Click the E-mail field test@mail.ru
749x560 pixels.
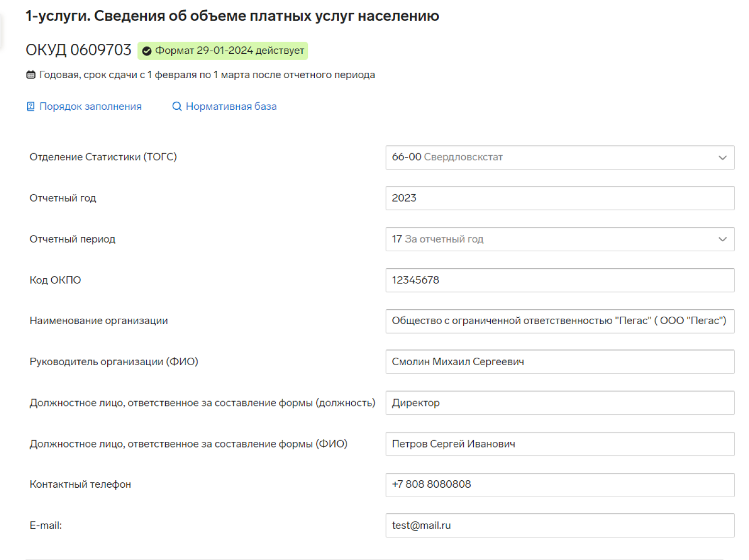coord(560,526)
